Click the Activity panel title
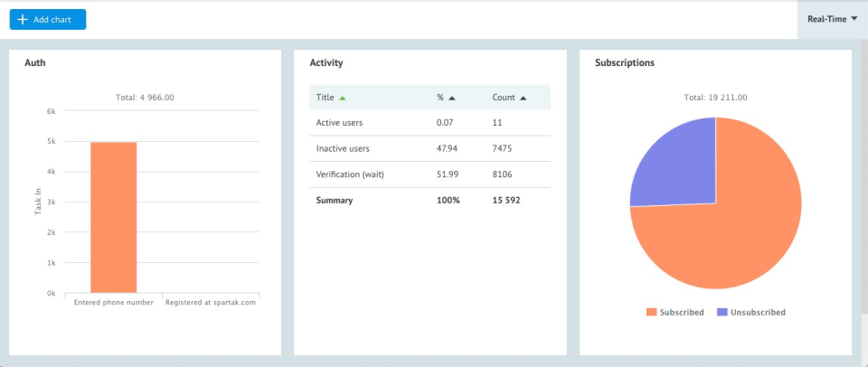868x367 pixels. [325, 63]
